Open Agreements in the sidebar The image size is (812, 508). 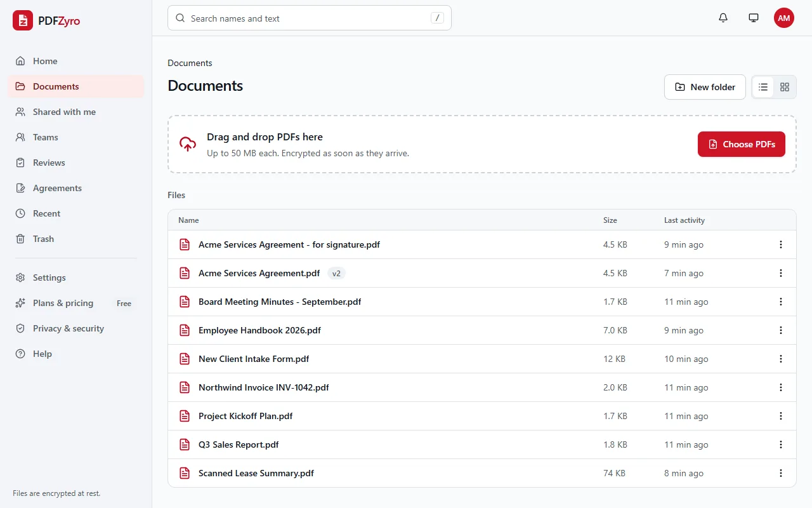[76, 188]
